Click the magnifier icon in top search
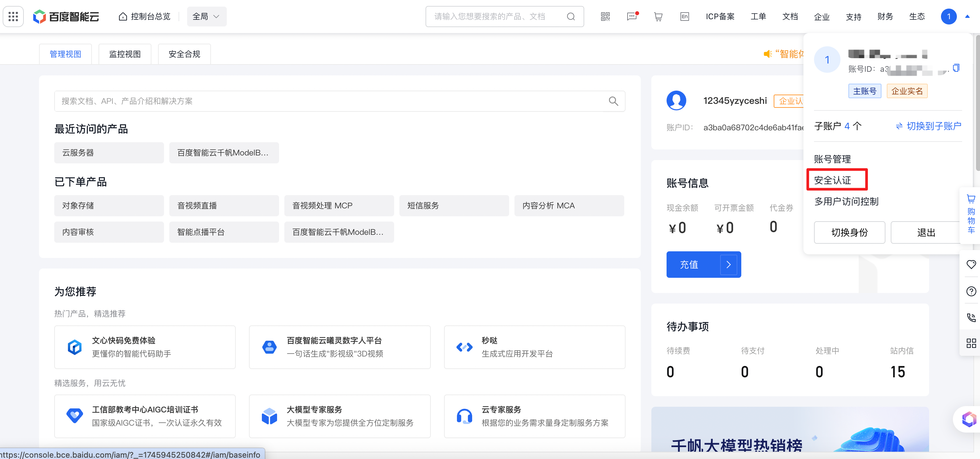This screenshot has width=980, height=459. (x=571, y=16)
